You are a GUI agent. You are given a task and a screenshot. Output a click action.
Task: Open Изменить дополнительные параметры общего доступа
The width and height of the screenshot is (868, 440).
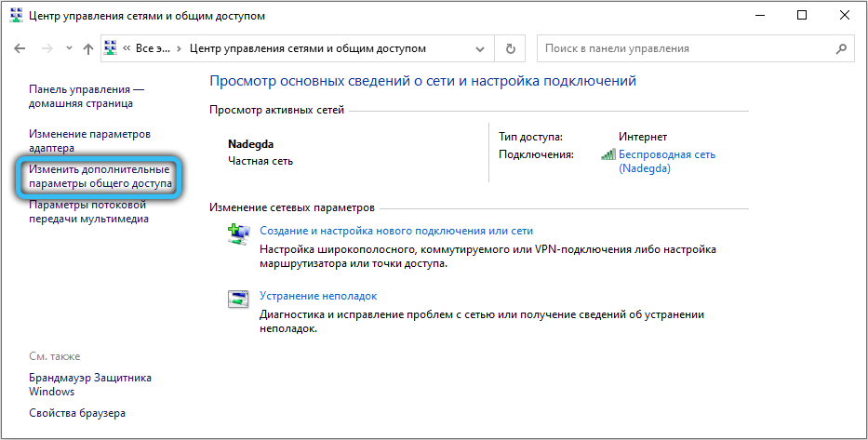(100, 177)
